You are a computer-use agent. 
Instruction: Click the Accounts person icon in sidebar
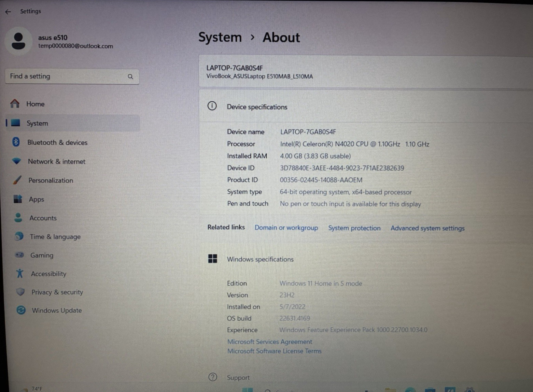coord(18,218)
